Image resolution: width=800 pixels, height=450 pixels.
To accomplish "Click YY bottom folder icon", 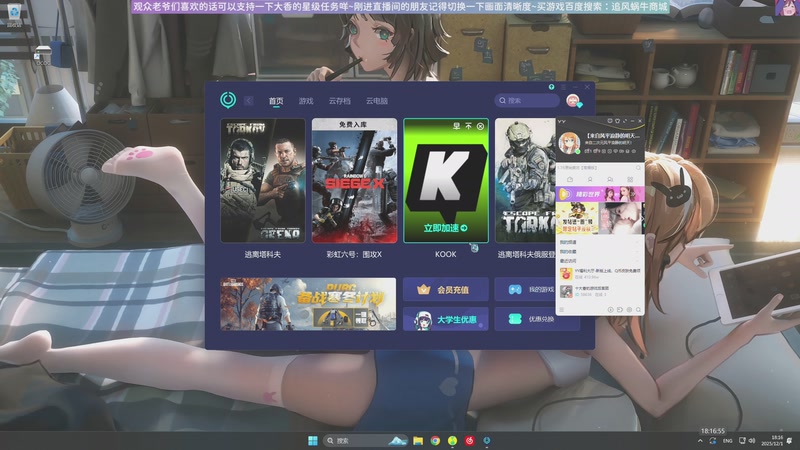I will [619, 310].
